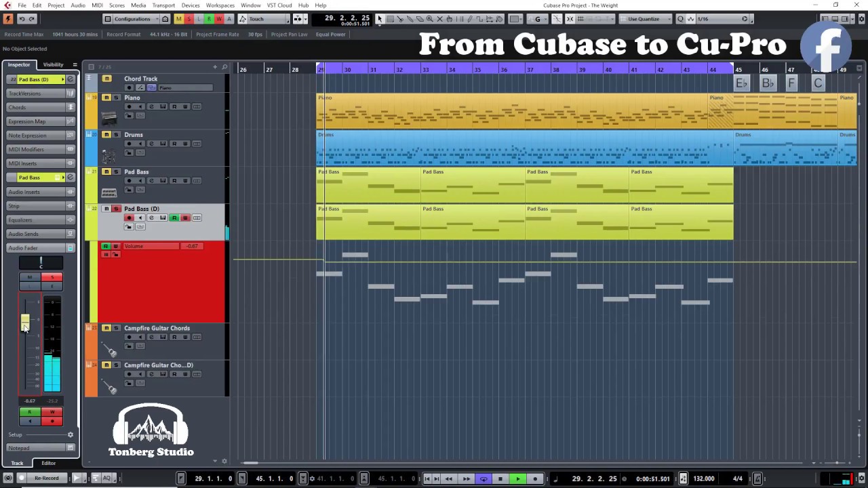The width and height of the screenshot is (868, 488).
Task: Click the green Play transport button
Action: click(x=518, y=479)
